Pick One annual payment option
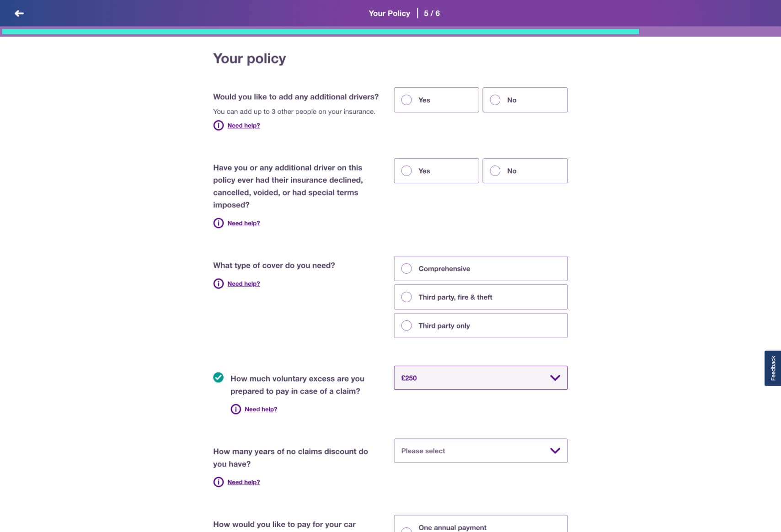781x532 pixels. click(481, 527)
